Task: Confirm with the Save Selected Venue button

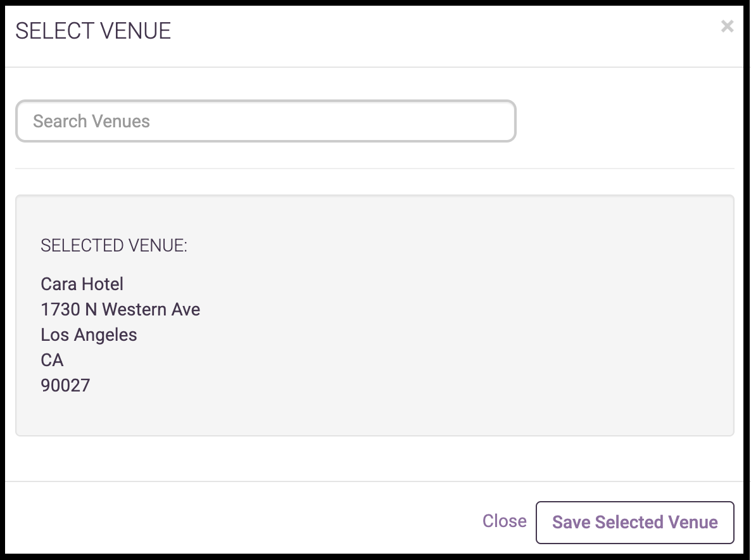Action: (x=634, y=523)
